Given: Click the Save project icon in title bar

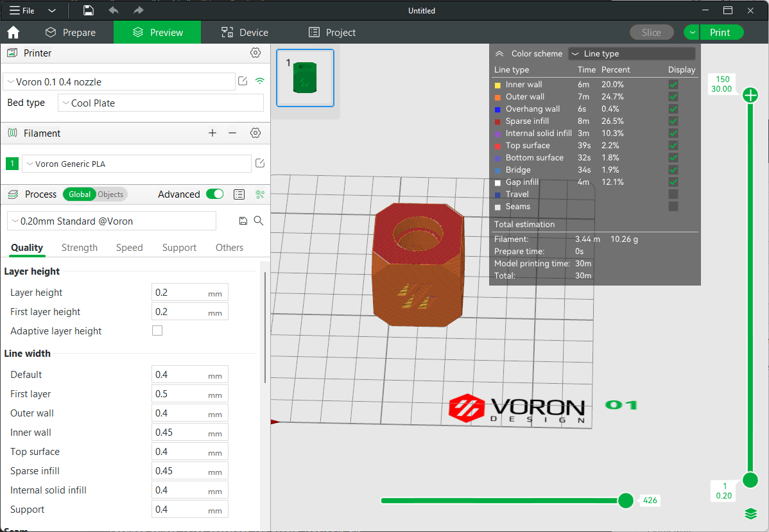Looking at the screenshot, I should click(x=89, y=10).
